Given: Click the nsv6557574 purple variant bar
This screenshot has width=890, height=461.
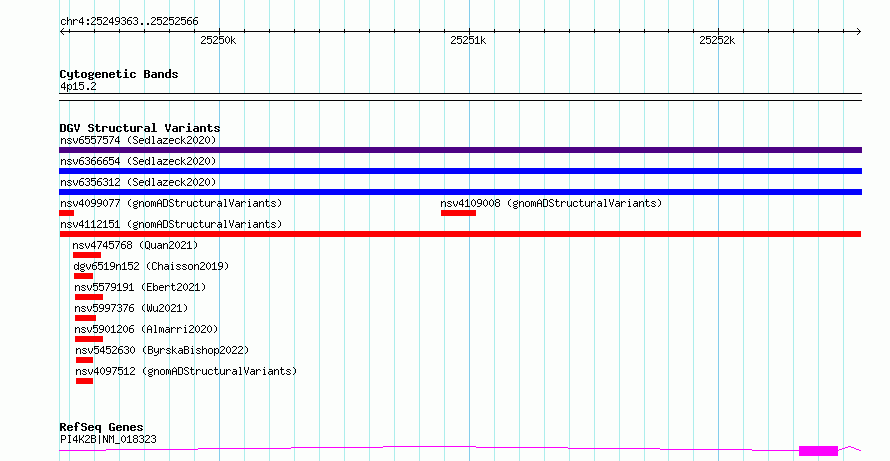Looking at the screenshot, I should pyautogui.click(x=460, y=150).
